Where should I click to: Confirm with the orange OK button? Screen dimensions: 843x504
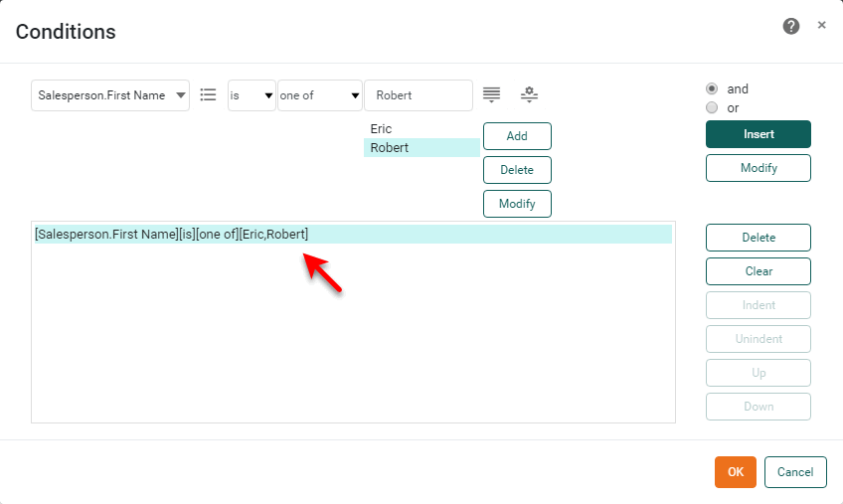(x=735, y=472)
